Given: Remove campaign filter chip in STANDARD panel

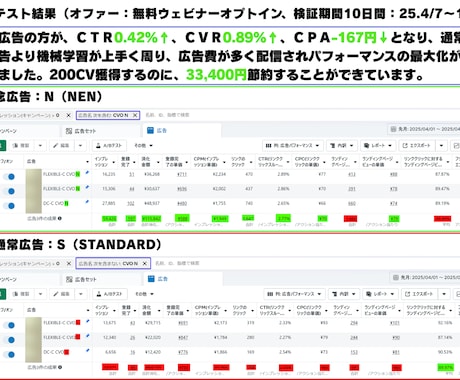Looking at the screenshot, I should click(69, 263).
